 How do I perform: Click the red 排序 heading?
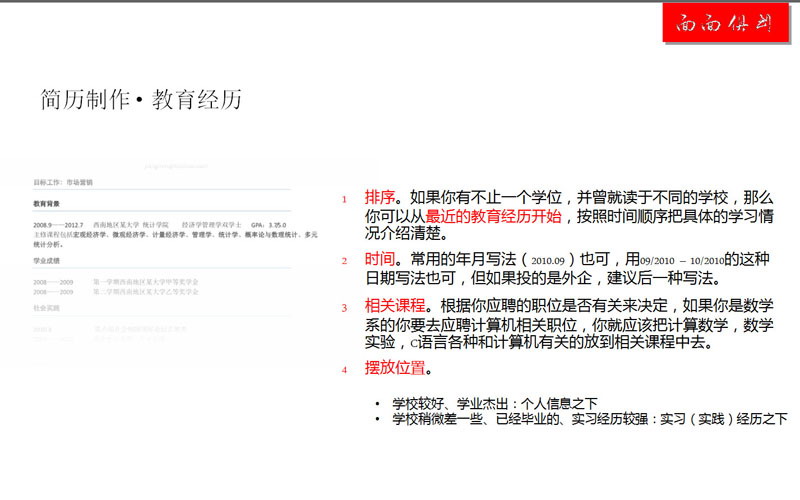[380, 197]
